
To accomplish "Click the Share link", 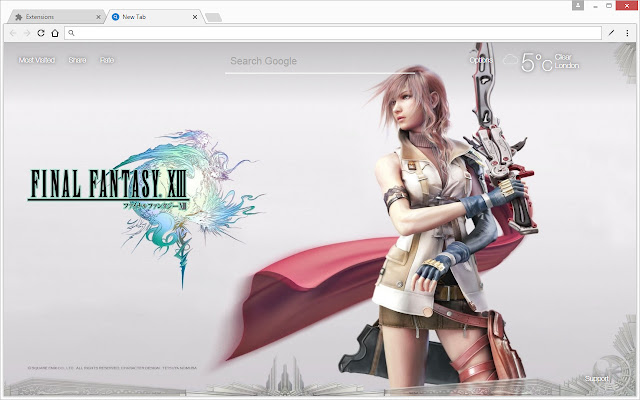I will point(77,60).
